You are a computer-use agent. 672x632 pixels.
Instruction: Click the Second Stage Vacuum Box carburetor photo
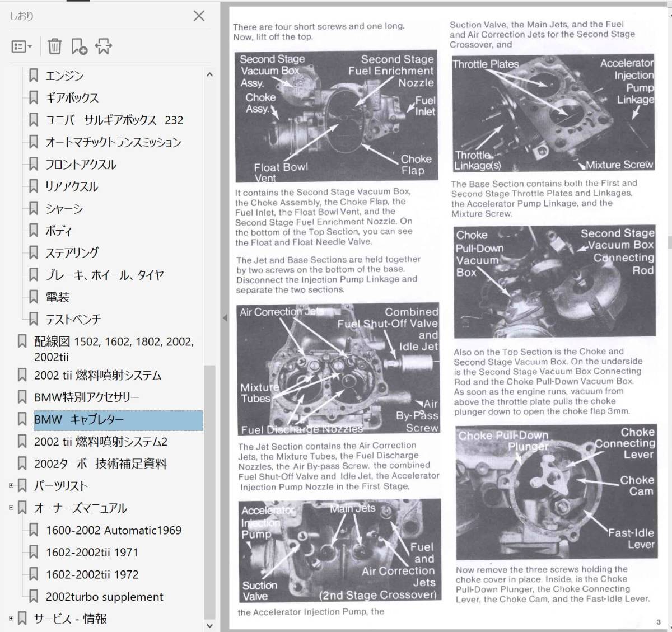(336, 117)
